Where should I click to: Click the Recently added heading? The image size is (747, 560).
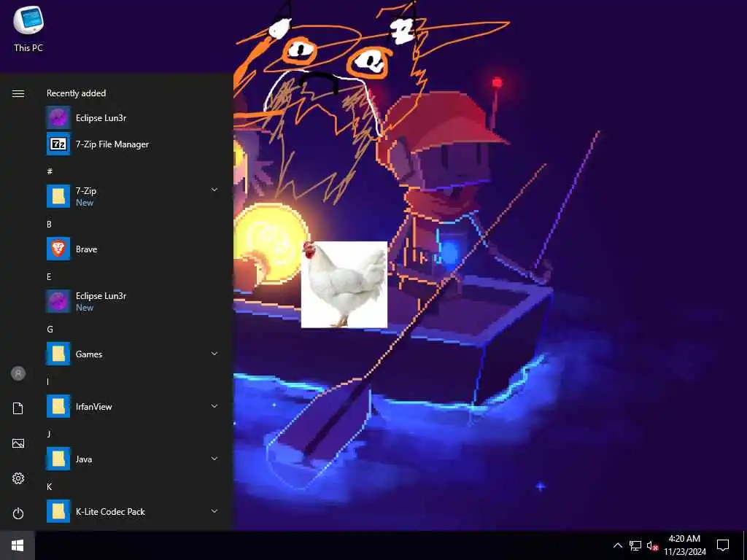[x=76, y=93]
